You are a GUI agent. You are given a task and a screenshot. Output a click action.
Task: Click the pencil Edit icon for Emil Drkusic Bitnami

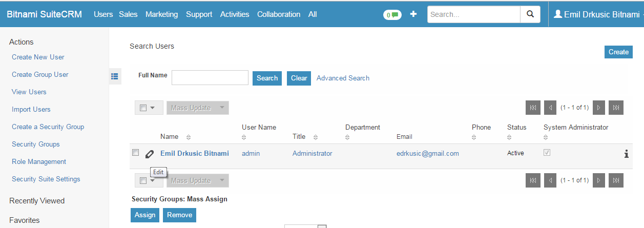pyautogui.click(x=149, y=154)
